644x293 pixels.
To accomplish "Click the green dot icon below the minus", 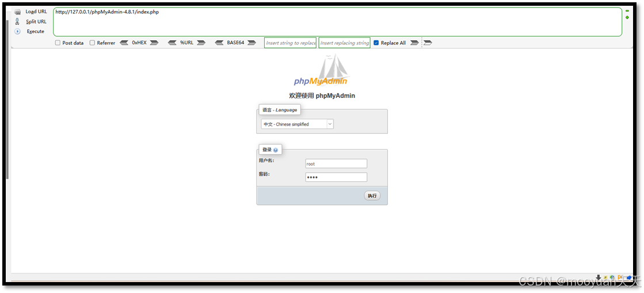I will pos(627,17).
